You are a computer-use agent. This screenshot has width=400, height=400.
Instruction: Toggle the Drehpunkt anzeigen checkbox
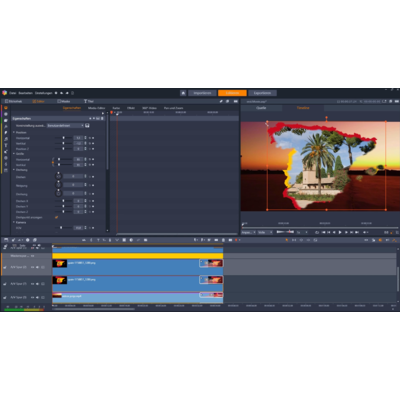pos(56,217)
